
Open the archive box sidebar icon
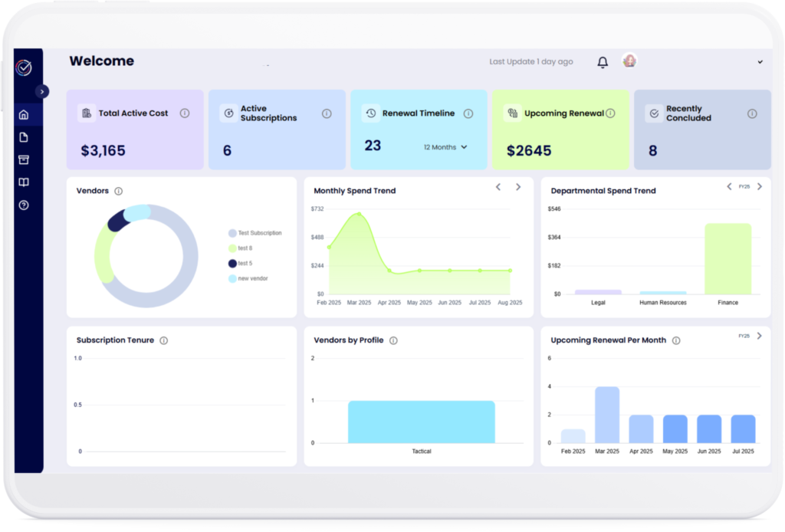tap(24, 159)
